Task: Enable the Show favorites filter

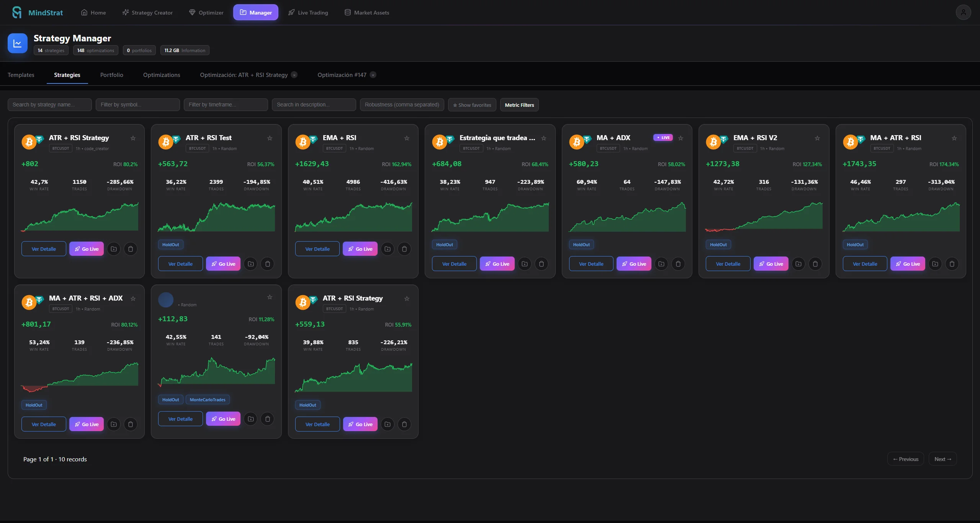Action: tap(471, 105)
